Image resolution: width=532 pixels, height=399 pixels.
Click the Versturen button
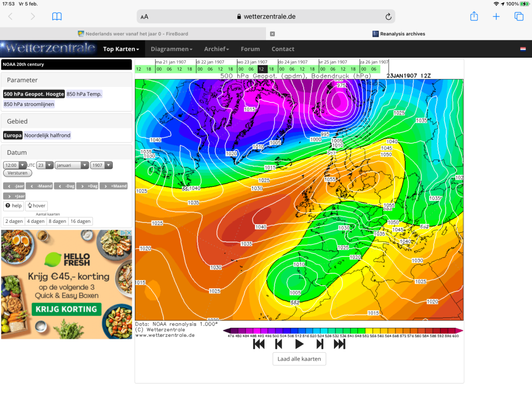coord(18,173)
